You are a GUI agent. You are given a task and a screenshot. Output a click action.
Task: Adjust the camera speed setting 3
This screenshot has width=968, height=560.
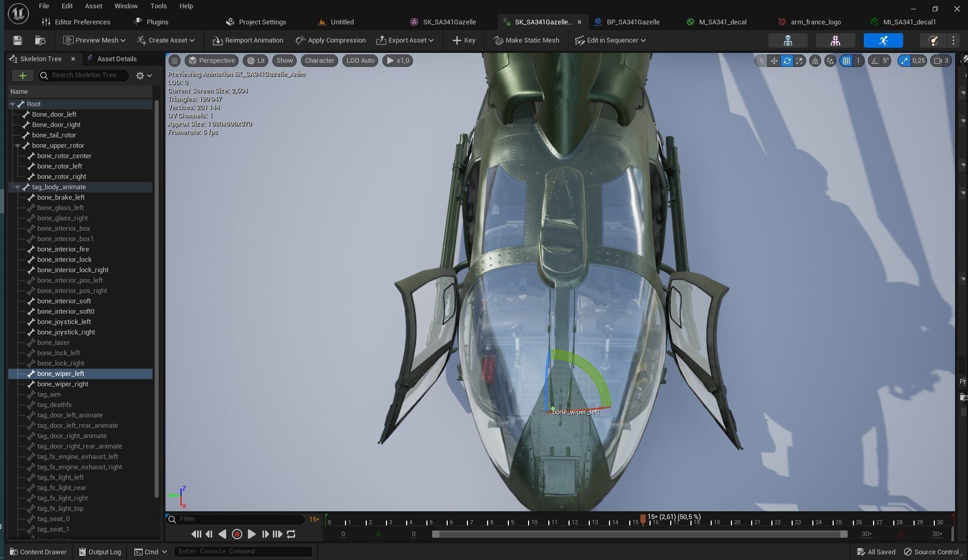tap(941, 61)
